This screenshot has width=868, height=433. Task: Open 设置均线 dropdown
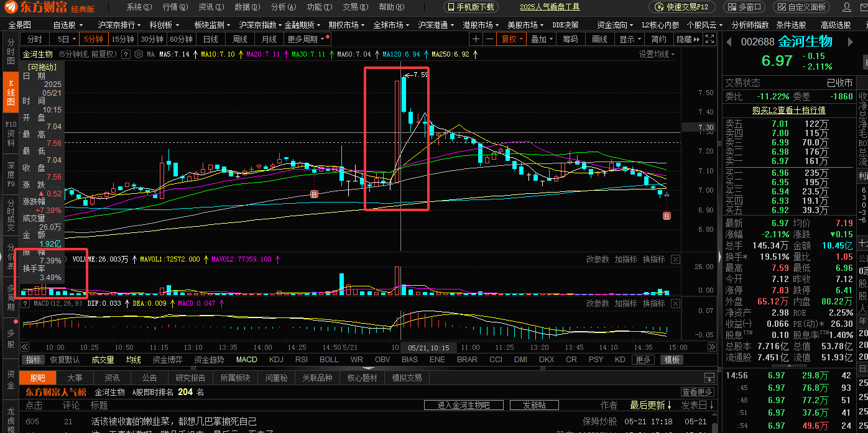pos(657,54)
